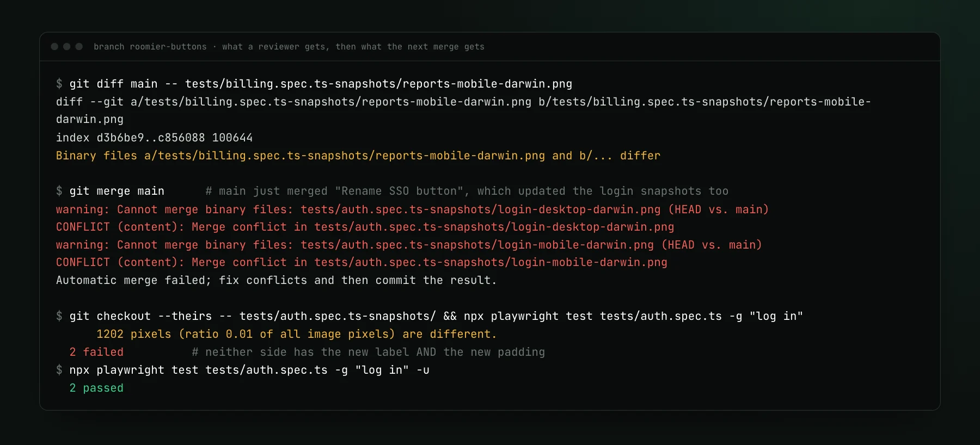
Task: Click the final "npx playwright test ... -u" command
Action: point(243,370)
